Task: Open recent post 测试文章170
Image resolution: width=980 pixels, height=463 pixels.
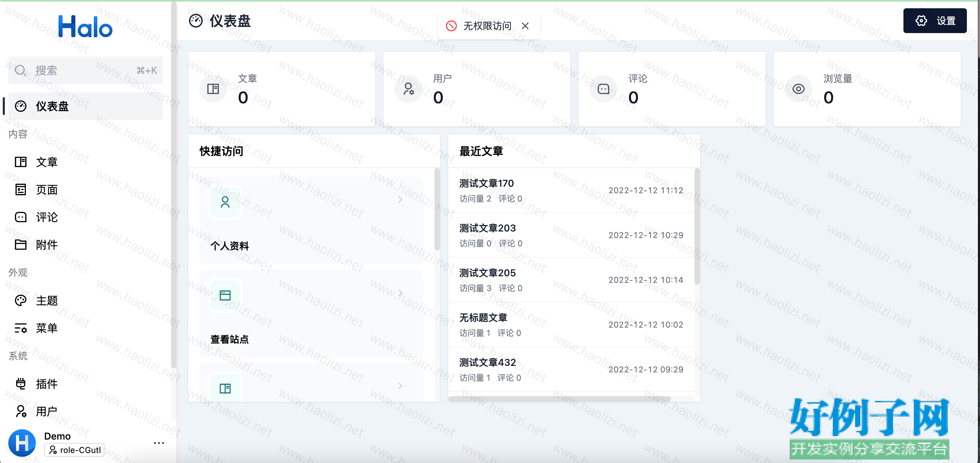Action: click(486, 183)
